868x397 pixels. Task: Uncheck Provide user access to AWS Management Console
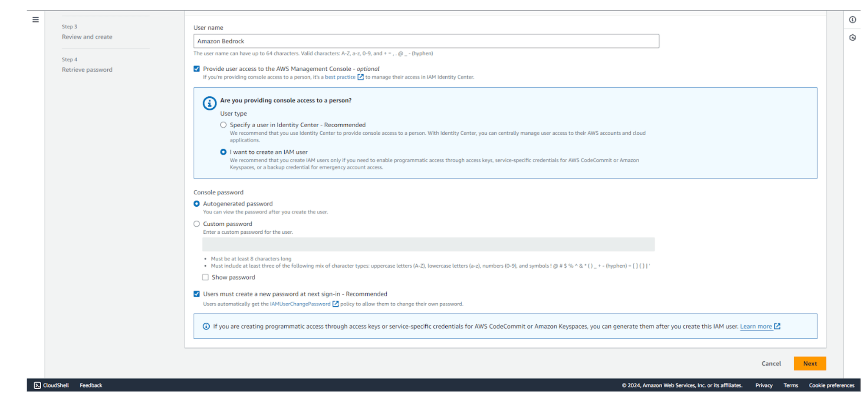(x=197, y=69)
